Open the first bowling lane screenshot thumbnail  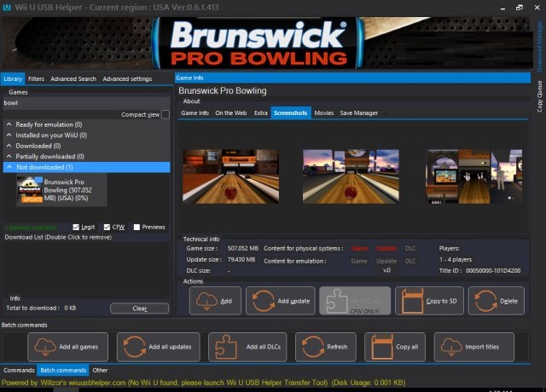coord(231,176)
